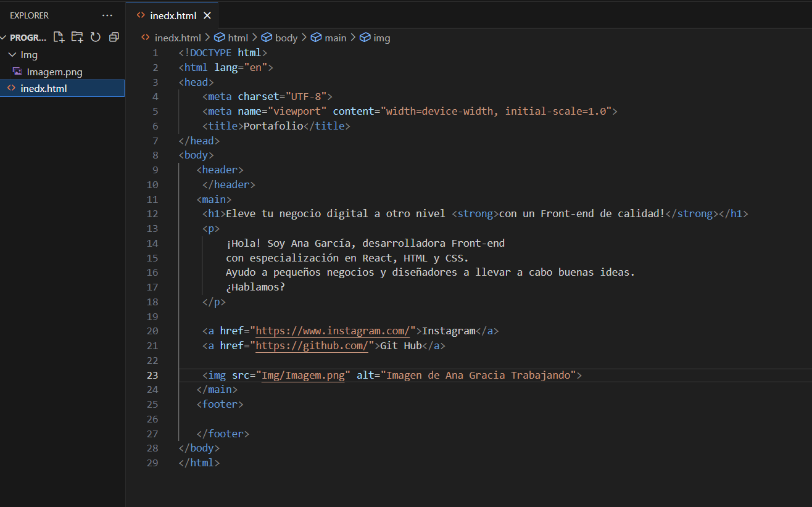This screenshot has width=812, height=507.
Task: Click the closing main tag on line 24
Action: (x=217, y=390)
